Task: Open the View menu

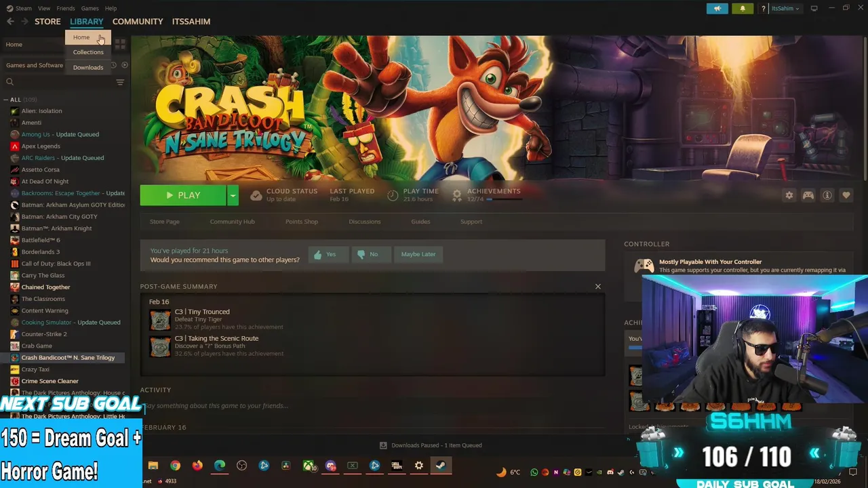Action: pos(44,8)
